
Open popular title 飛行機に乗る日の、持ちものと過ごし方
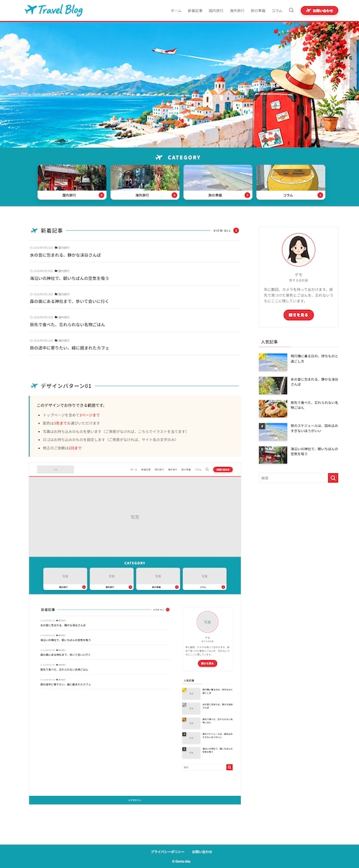(x=314, y=358)
